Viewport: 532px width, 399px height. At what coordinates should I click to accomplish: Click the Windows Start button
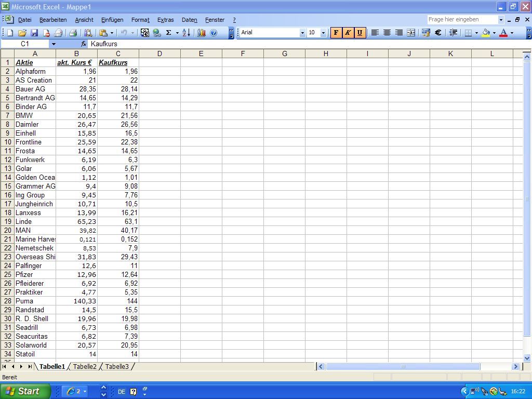(25, 391)
